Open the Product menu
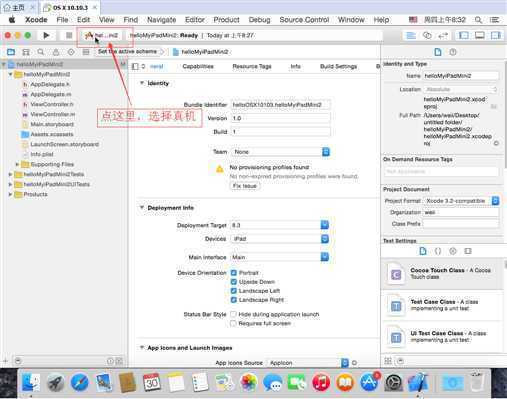The height and width of the screenshot is (399, 507). pyautogui.click(x=226, y=20)
